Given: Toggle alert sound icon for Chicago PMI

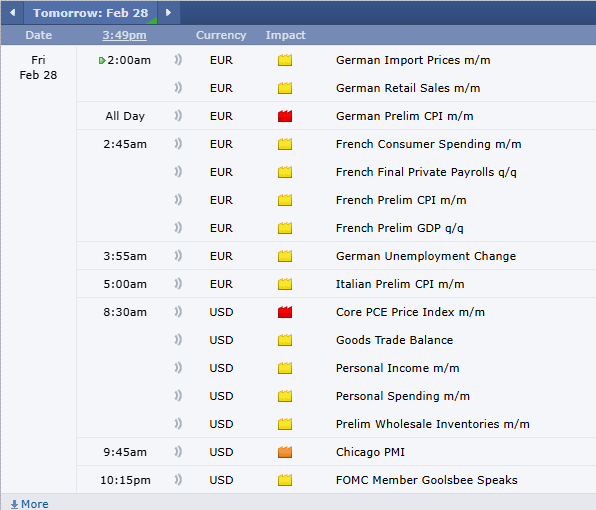Looking at the screenshot, I should click(x=178, y=452).
